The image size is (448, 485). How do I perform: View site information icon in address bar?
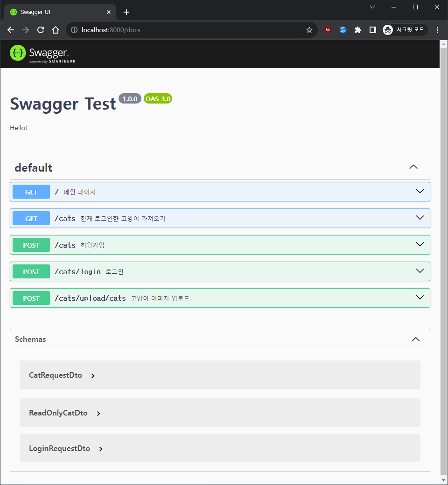click(x=74, y=30)
